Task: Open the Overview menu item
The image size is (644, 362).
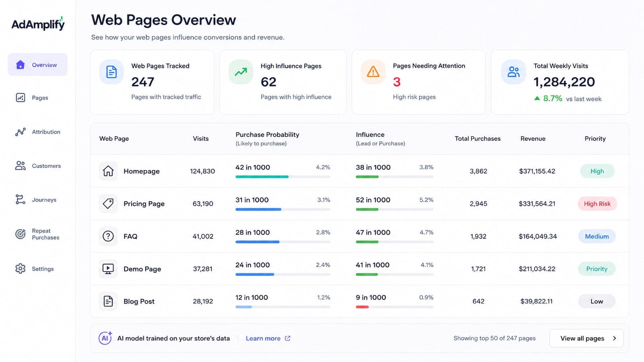Action: [x=38, y=65]
